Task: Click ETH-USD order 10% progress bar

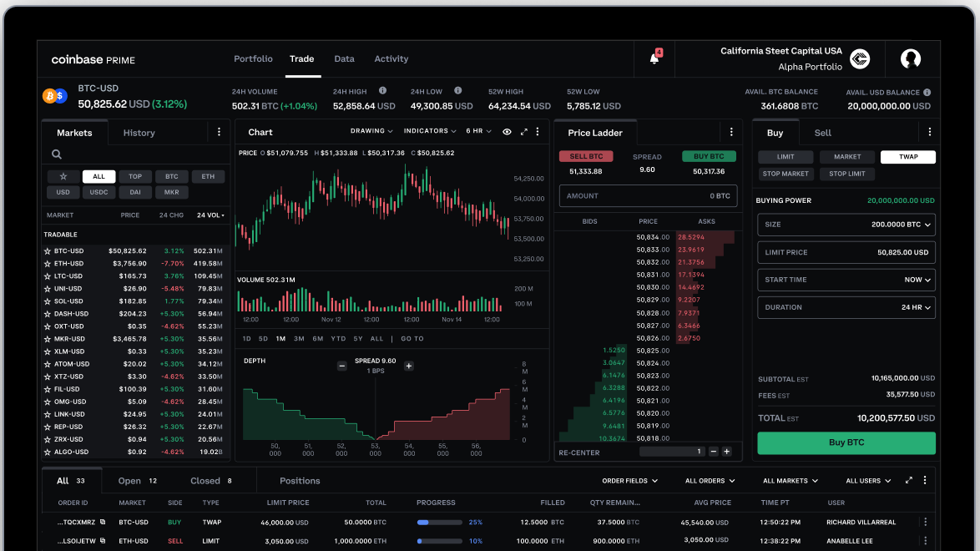Action: point(439,541)
